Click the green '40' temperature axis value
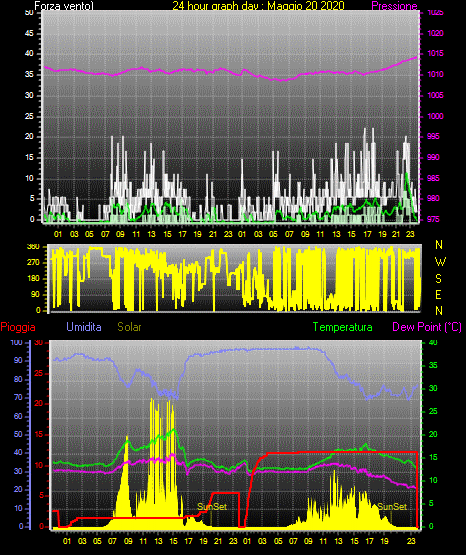The image size is (466, 555). [433, 343]
